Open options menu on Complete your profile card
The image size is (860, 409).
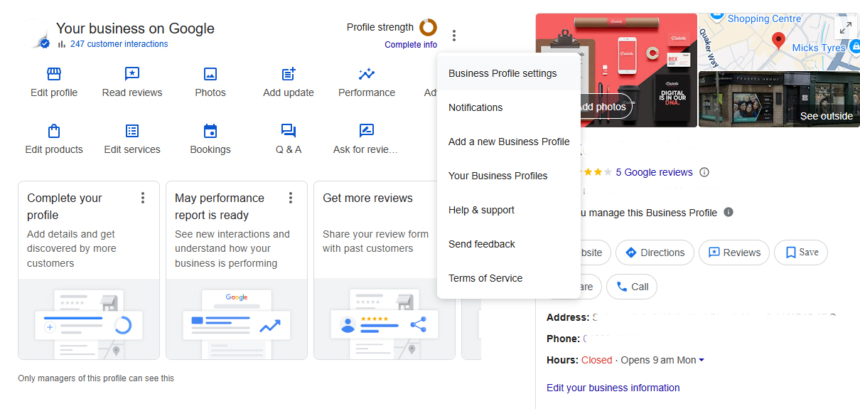coord(143,198)
